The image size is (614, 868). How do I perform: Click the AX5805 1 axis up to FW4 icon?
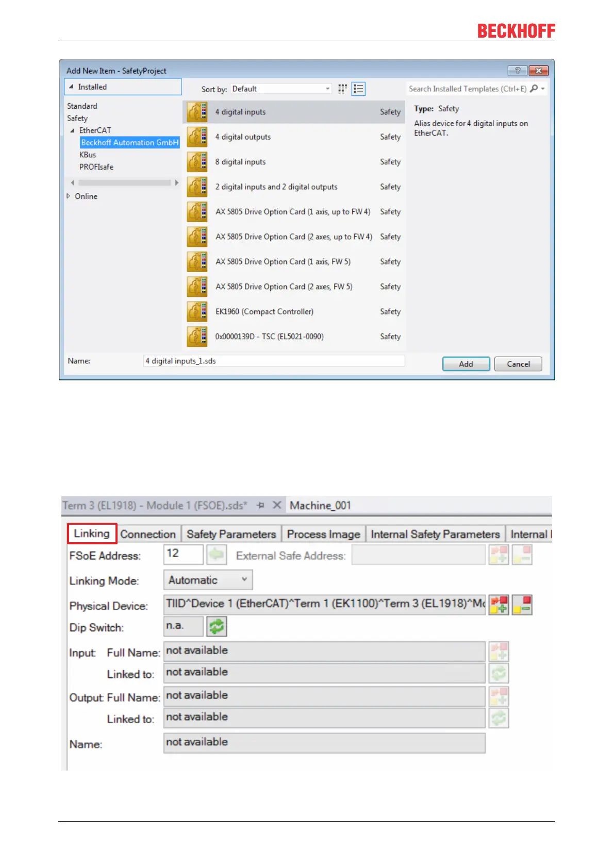(x=197, y=212)
